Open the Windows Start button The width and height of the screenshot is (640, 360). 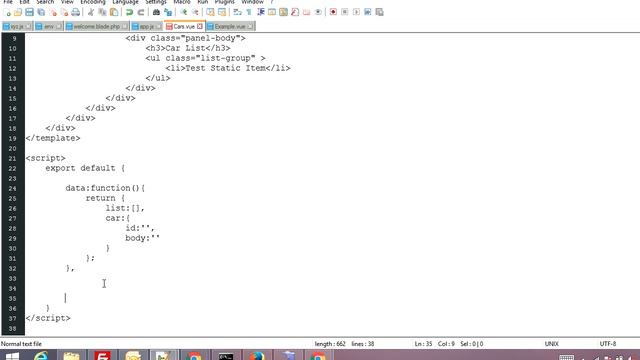(x=12, y=356)
